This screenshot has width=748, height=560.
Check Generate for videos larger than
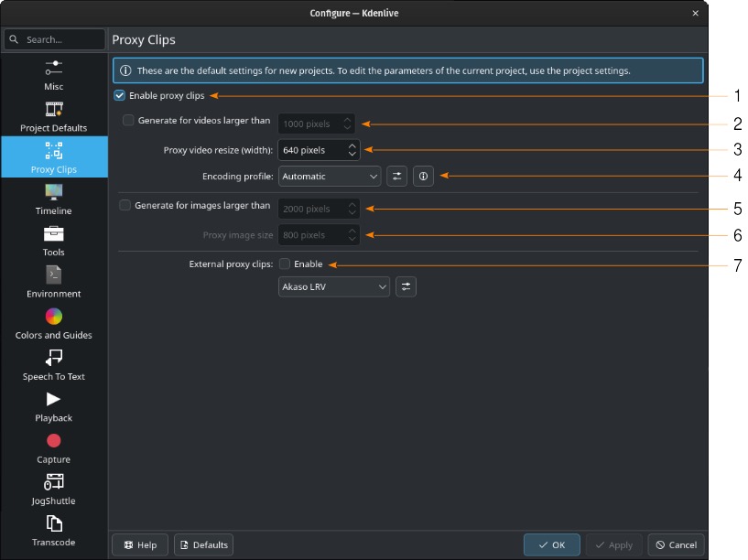pos(128,120)
